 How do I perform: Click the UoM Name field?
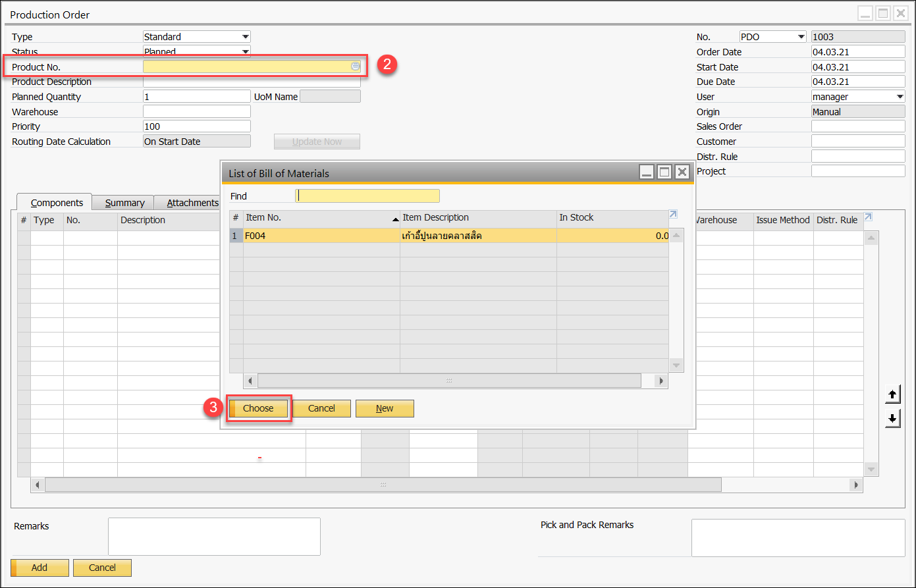(330, 96)
